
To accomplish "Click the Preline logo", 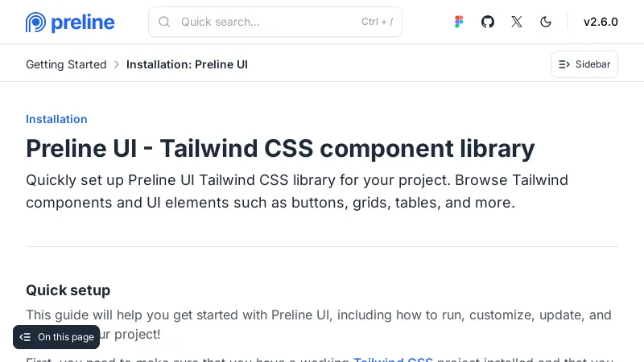I will [x=70, y=23].
